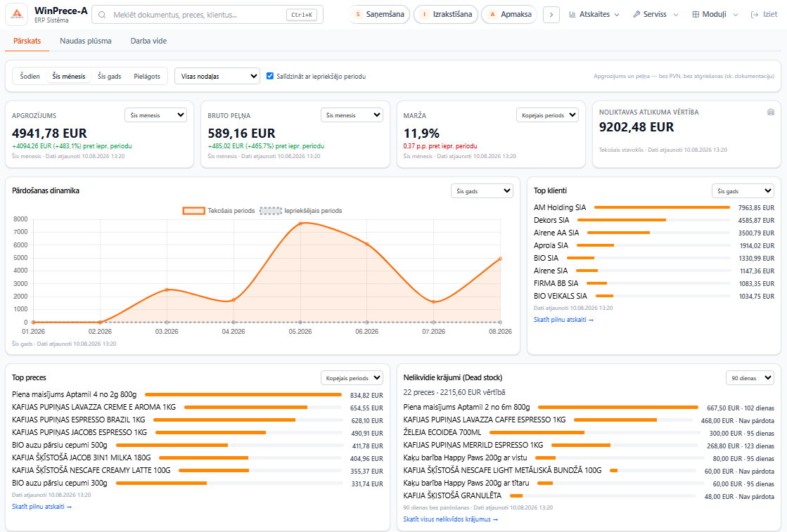
Task: Click the Apmaksa shortcut button
Action: pos(509,15)
